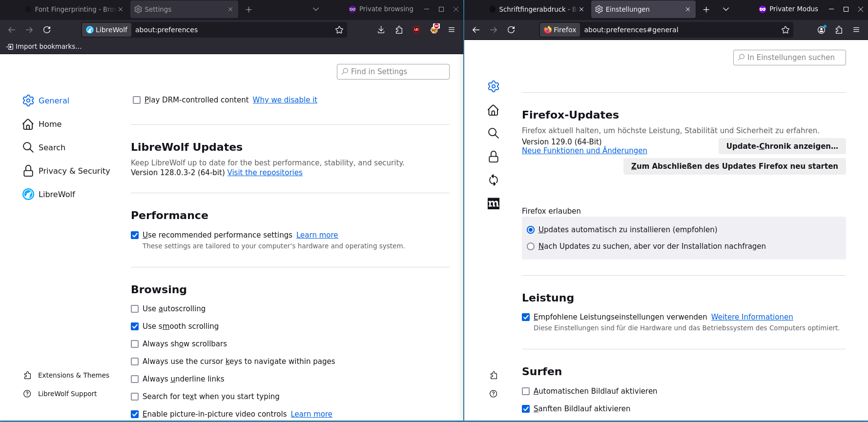The height and width of the screenshot is (422, 868).
Task: Enable Search for text when typing checkbox
Action: pyautogui.click(x=135, y=397)
